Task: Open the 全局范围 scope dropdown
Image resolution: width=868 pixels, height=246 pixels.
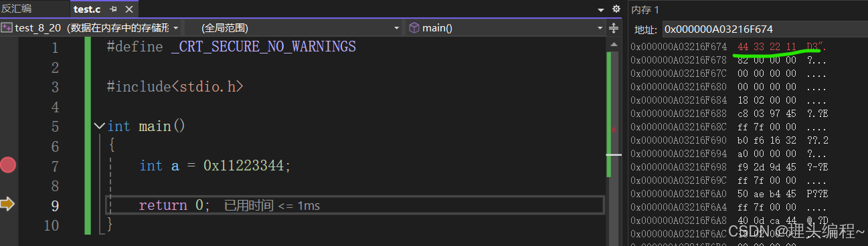Action: 301,28
